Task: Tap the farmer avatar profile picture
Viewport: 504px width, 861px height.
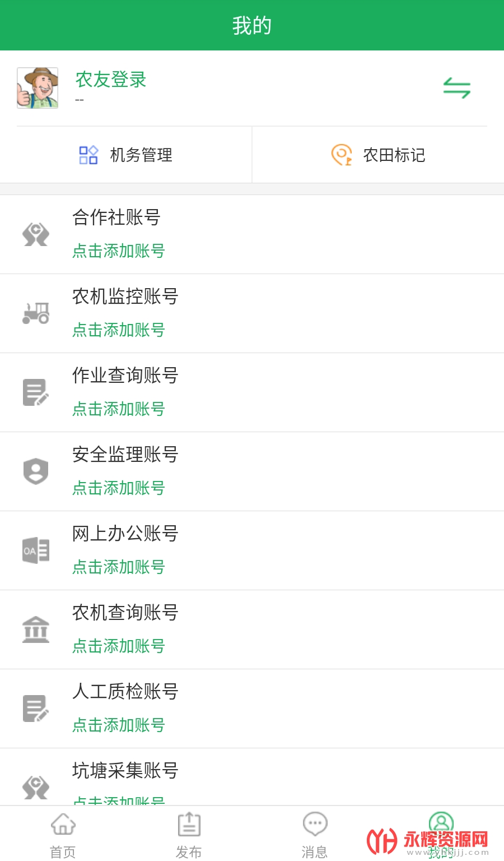Action: [38, 88]
